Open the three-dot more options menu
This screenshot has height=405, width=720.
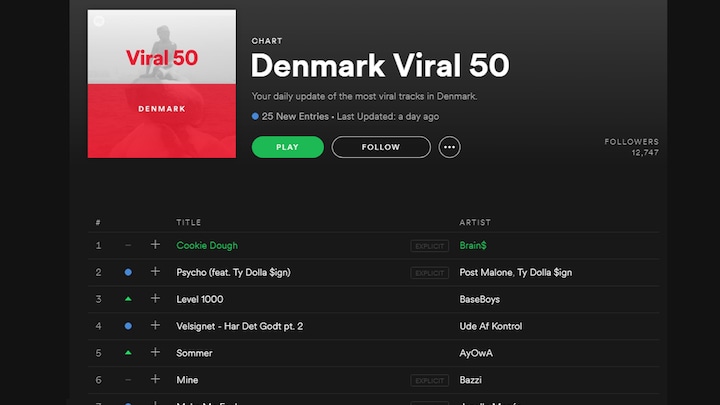[450, 147]
